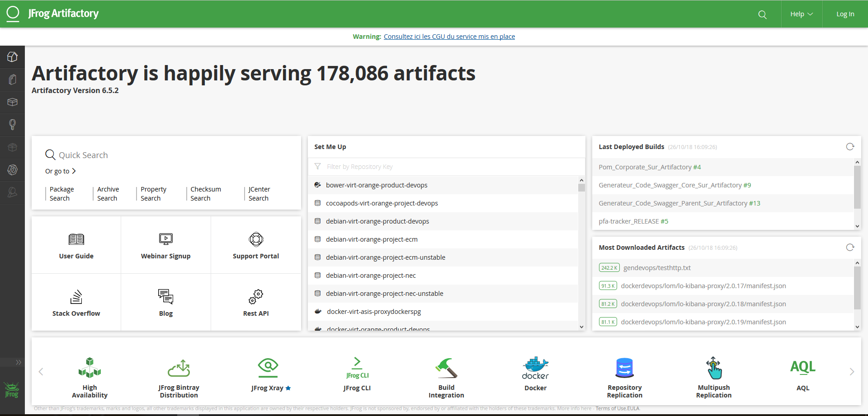Refresh Most Downloaded Artifacts panel

[x=850, y=248]
